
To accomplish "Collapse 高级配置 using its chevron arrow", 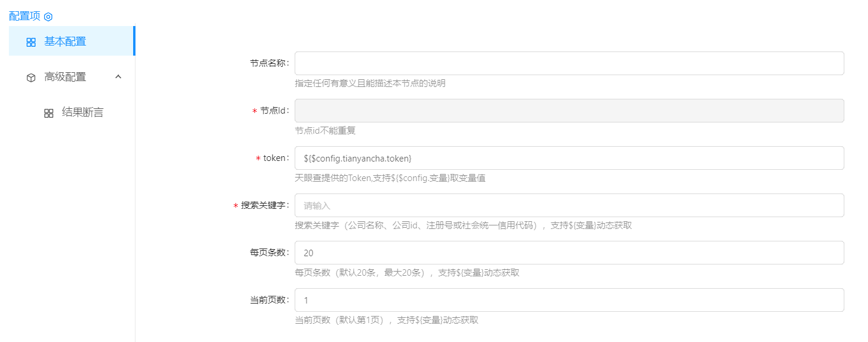I will pos(118,77).
